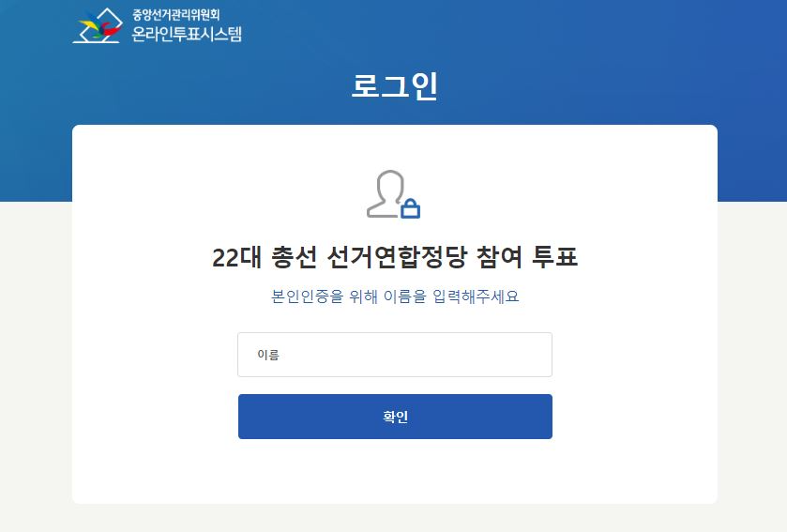Click the right end of the 이름 input
787x532 pixels.
(x=537, y=355)
